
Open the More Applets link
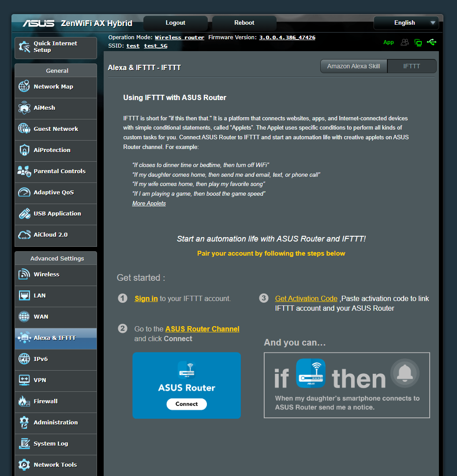(149, 203)
